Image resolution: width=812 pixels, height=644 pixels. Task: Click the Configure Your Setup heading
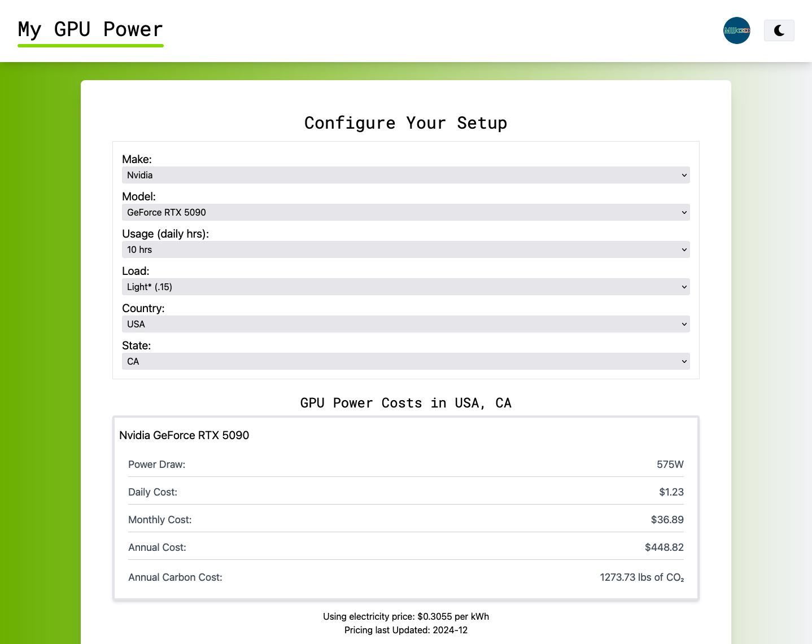[x=406, y=122]
